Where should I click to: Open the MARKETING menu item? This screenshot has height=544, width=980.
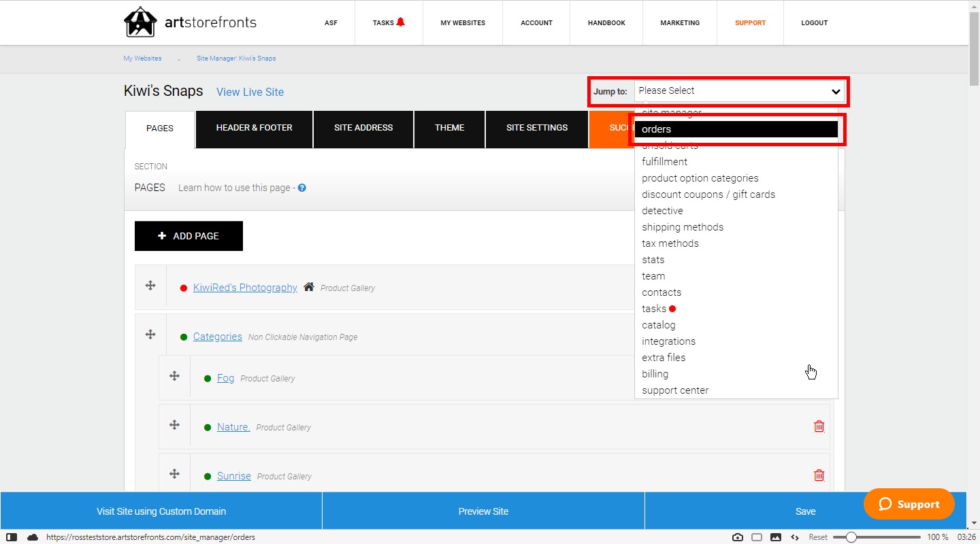coord(680,22)
